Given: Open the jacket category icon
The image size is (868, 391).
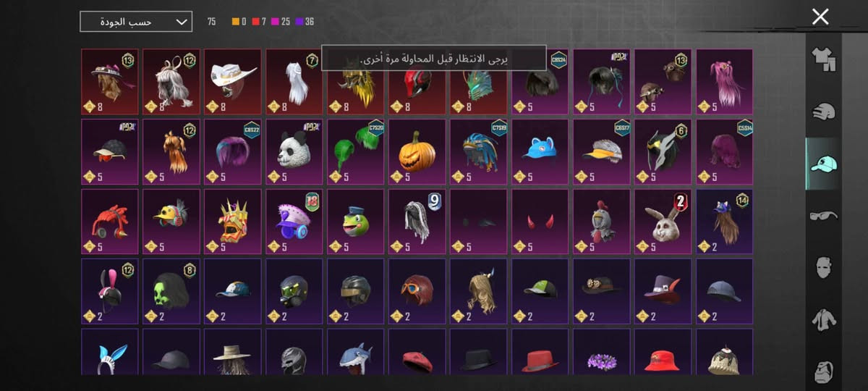Looking at the screenshot, I should pos(823,319).
